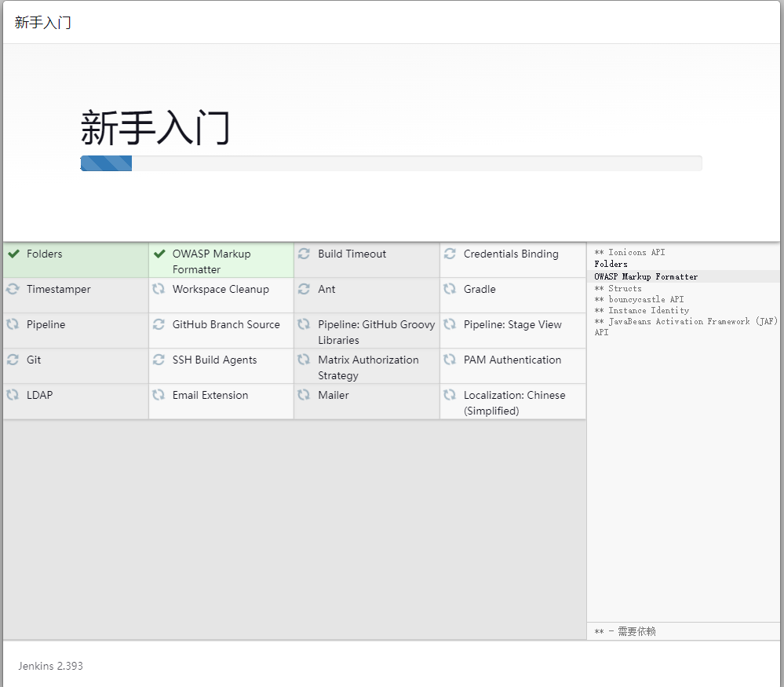Select the GitHub Branch Source label
Viewport: 784px width, 687px height.
pyautogui.click(x=226, y=325)
